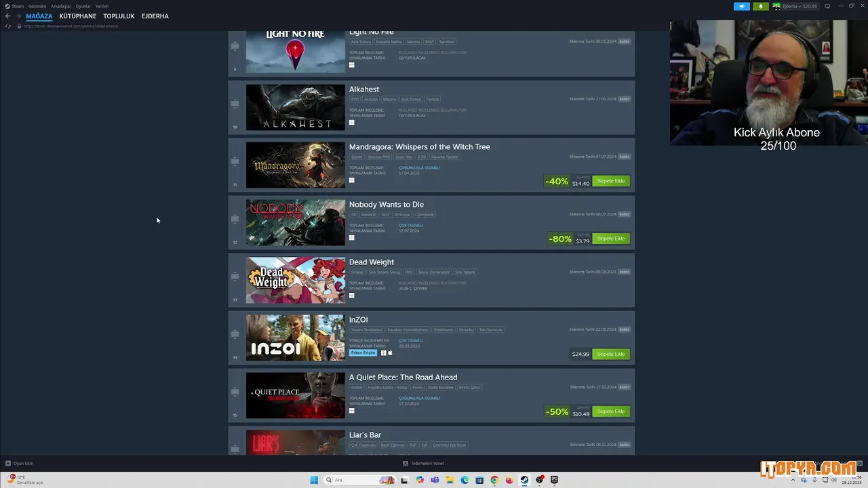Screen dimensions: 868x488
Task: Click the inZOI capsule thumbnail
Action: point(296,338)
